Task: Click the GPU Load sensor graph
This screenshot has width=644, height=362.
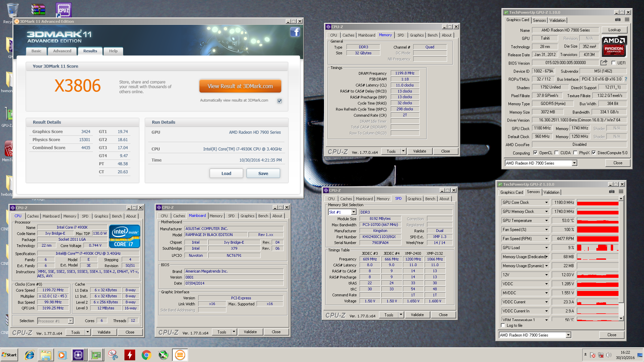Action: (x=597, y=248)
